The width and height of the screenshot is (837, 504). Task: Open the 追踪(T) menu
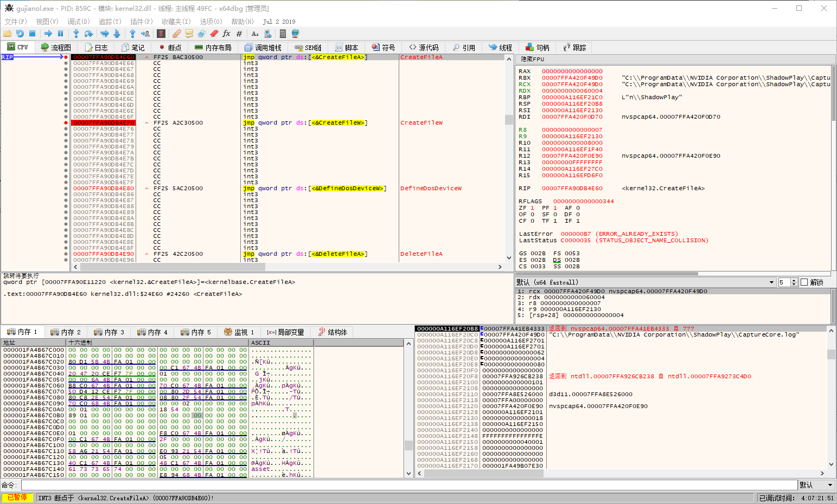pos(110,22)
